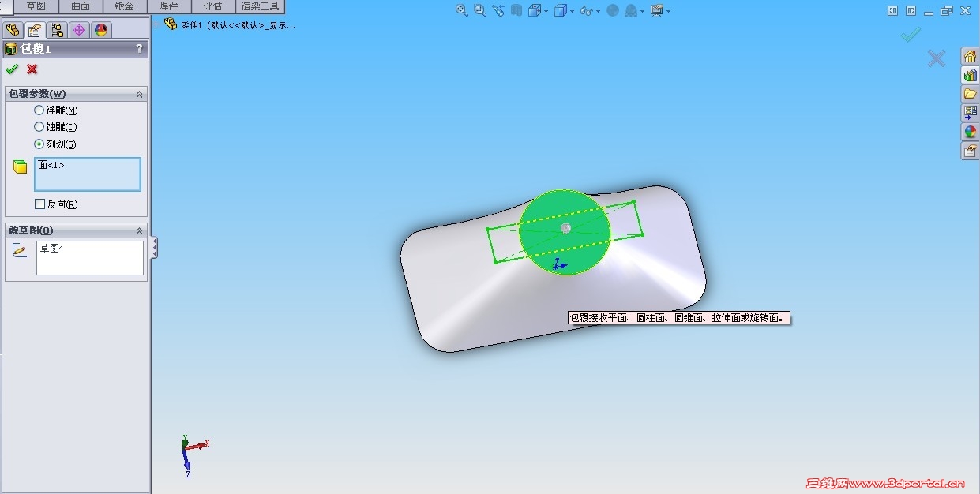The image size is (980, 494).
Task: Click Zoom to Fit icon
Action: coord(462,10)
